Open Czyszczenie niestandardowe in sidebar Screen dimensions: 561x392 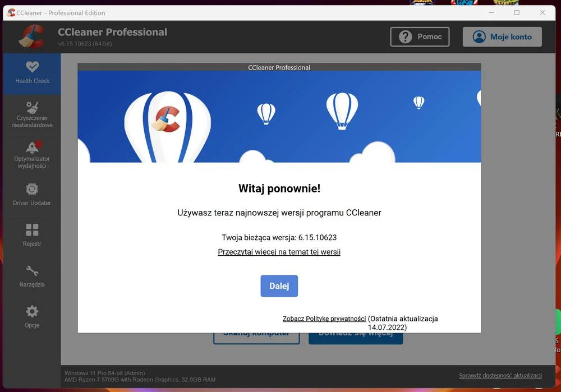32,114
